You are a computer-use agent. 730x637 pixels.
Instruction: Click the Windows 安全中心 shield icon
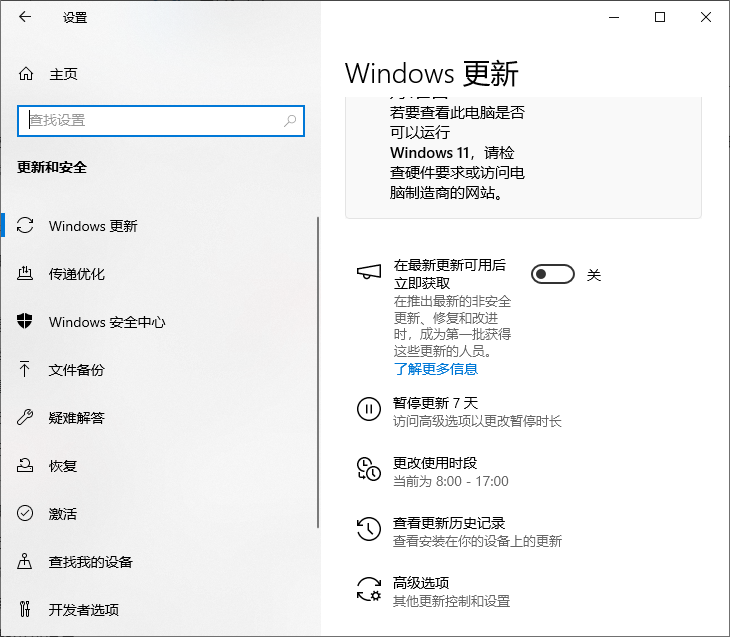[25, 321]
